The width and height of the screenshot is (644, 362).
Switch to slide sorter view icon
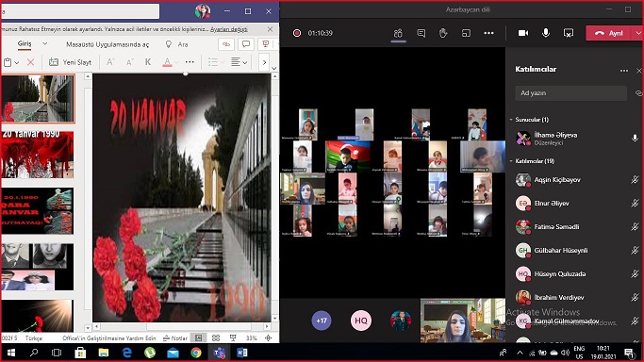click(x=216, y=337)
